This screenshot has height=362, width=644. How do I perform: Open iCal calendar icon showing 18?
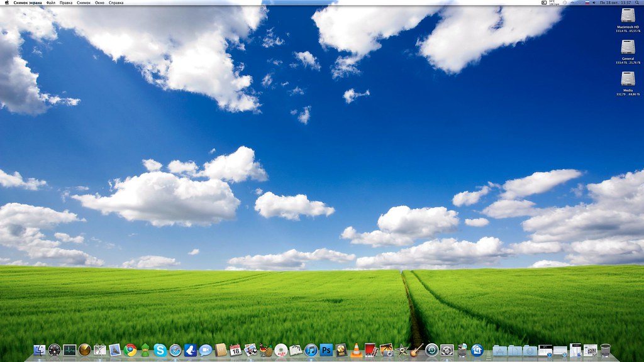pyautogui.click(x=236, y=350)
